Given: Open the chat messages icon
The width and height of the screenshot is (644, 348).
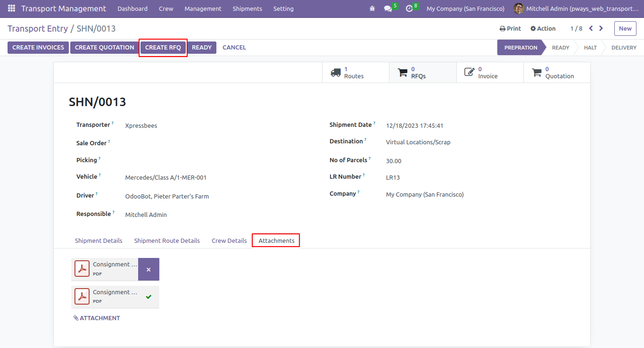Looking at the screenshot, I should pos(388,8).
